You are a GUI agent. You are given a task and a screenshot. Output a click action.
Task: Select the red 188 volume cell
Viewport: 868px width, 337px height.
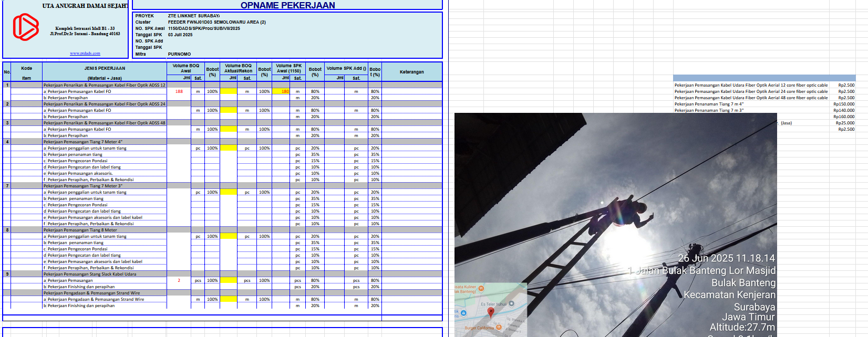click(179, 91)
